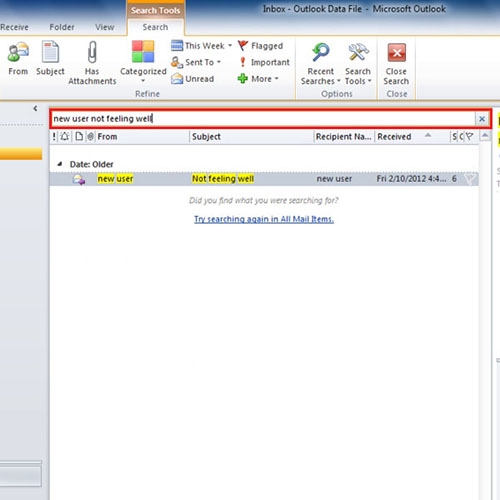
Task: Open the Receive ribbon tab
Action: pyautogui.click(x=14, y=27)
